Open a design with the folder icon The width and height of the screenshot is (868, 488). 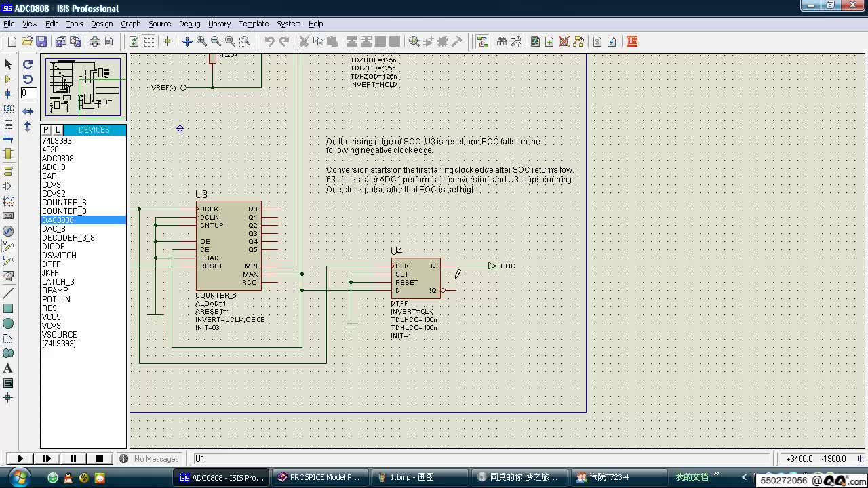coord(27,41)
